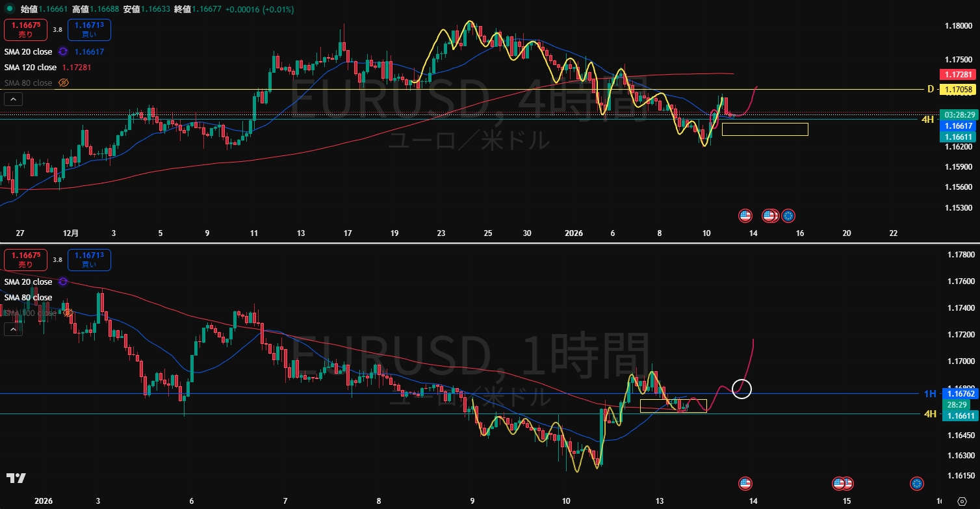Image resolution: width=980 pixels, height=509 pixels.
Task: Select the yellow D horizontal line price label 1.17058
Action: 958,89
